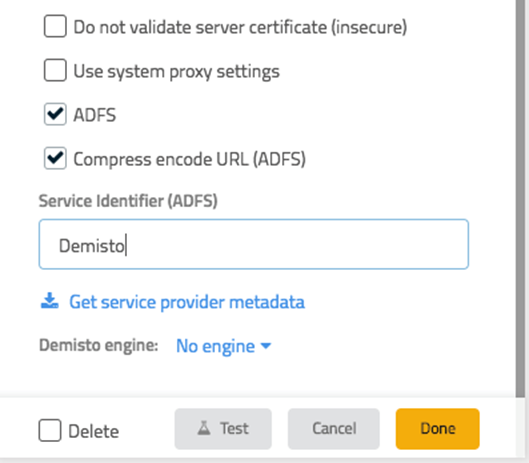Click the flask icon on Test button
529x463 pixels.
point(204,428)
